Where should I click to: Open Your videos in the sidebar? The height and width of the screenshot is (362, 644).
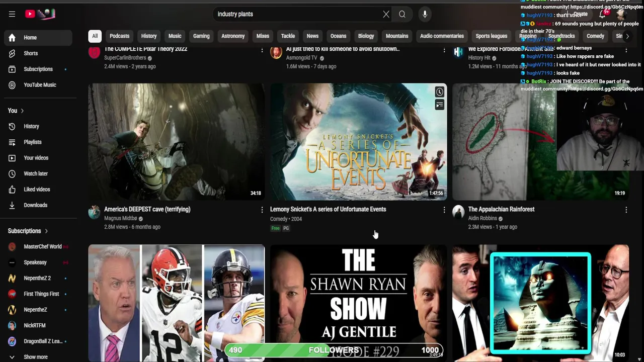38,158
